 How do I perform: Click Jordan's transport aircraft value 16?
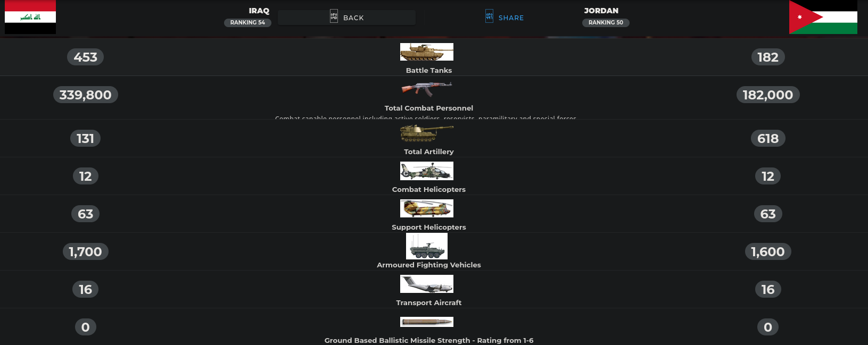click(x=768, y=289)
